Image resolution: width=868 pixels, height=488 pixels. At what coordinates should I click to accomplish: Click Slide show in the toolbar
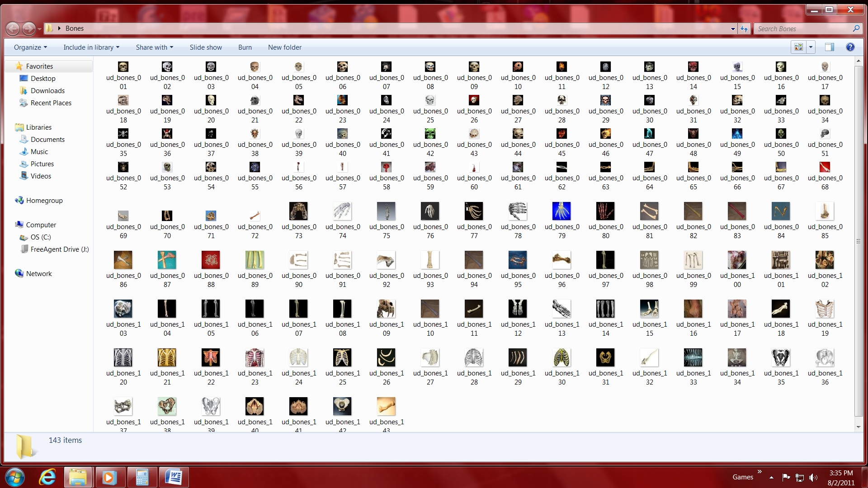[x=206, y=47]
